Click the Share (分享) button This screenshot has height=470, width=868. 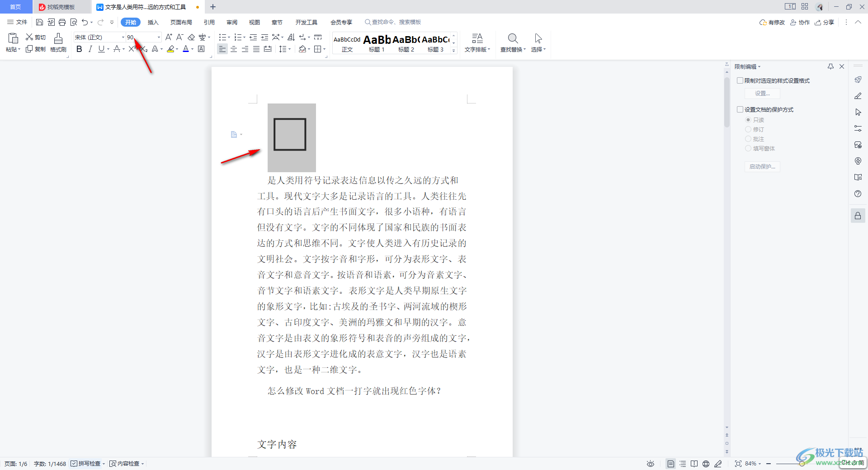825,22
